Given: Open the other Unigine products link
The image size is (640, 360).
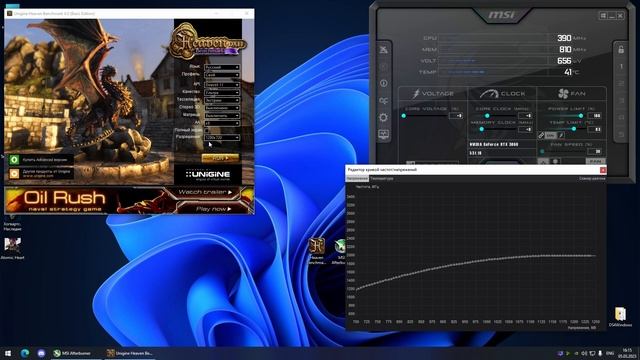Looking at the screenshot, I should pos(41,173).
